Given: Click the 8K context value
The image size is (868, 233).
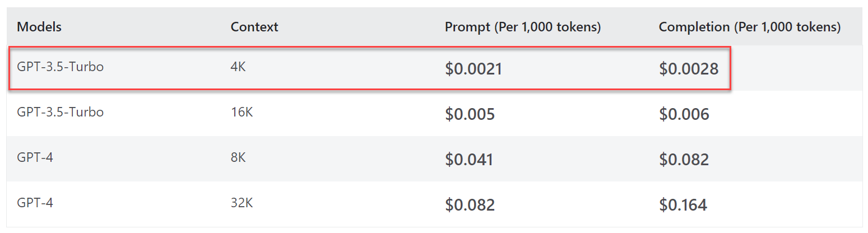Looking at the screenshot, I should tap(238, 157).
